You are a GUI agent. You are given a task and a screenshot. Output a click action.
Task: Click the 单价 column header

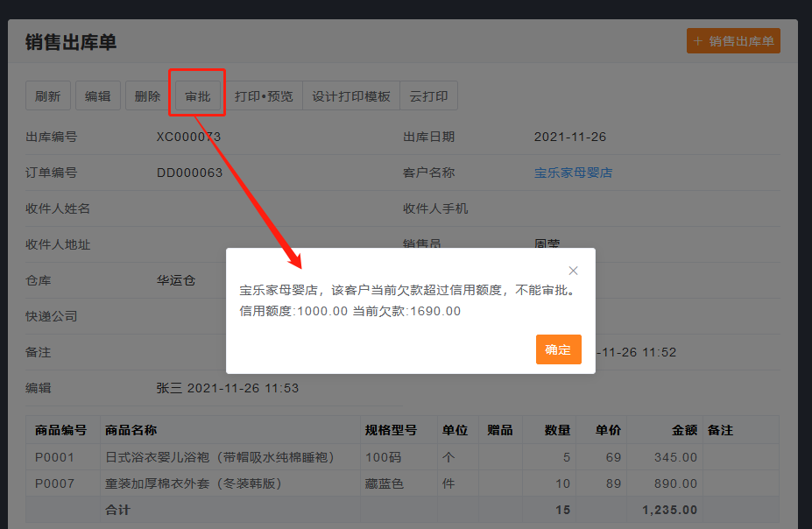(608, 430)
